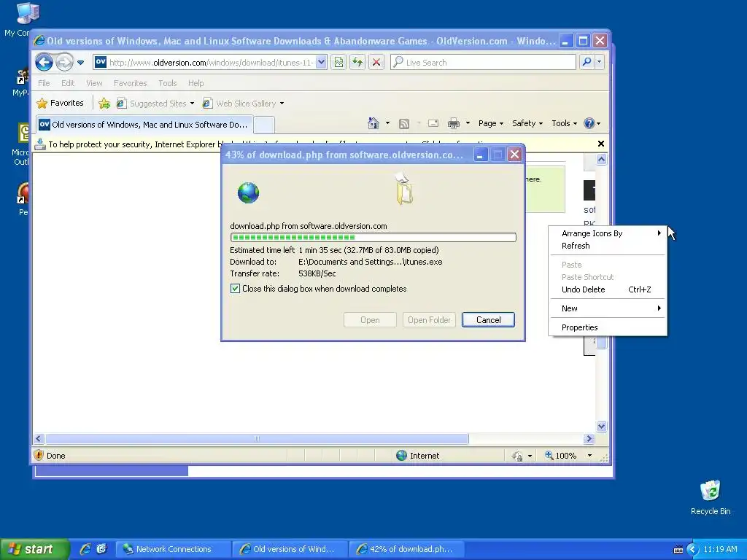747x560 pixels.
Task: Select the Recycle Bin desktop icon
Action: [711, 497]
